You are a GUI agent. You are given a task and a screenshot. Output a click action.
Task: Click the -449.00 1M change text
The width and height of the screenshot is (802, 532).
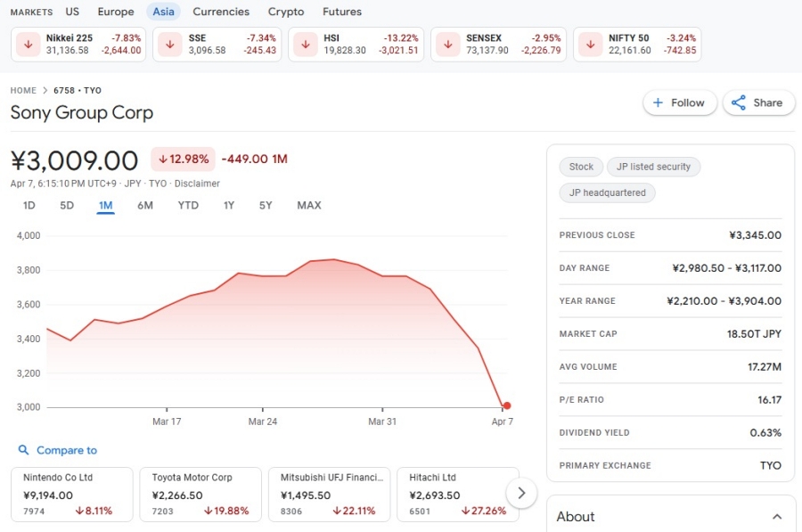pyautogui.click(x=254, y=160)
